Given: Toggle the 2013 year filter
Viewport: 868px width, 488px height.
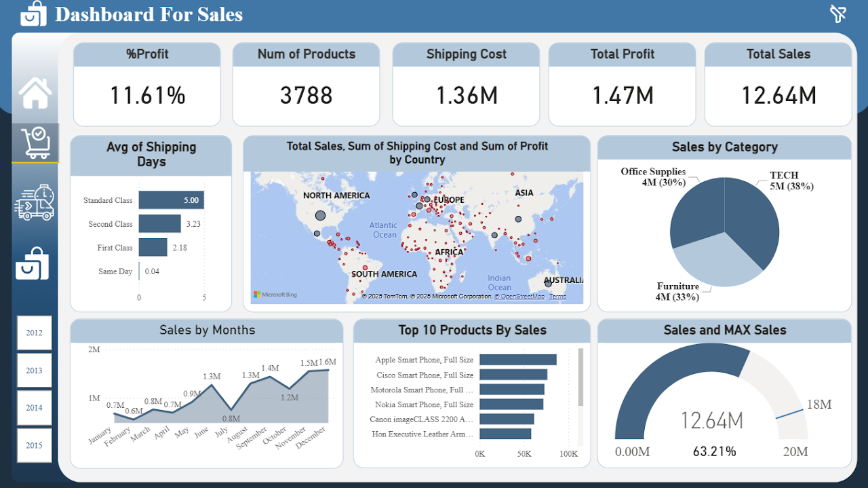Looking at the screenshot, I should tap(35, 370).
